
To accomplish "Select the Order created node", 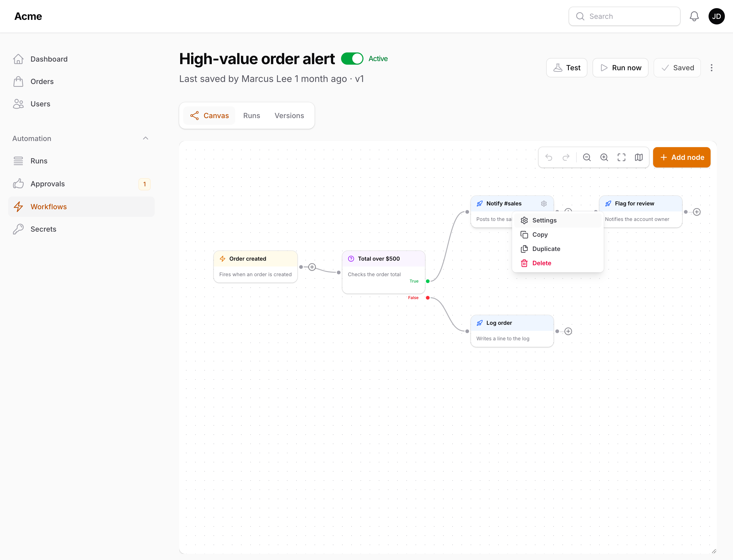I will pyautogui.click(x=255, y=267).
